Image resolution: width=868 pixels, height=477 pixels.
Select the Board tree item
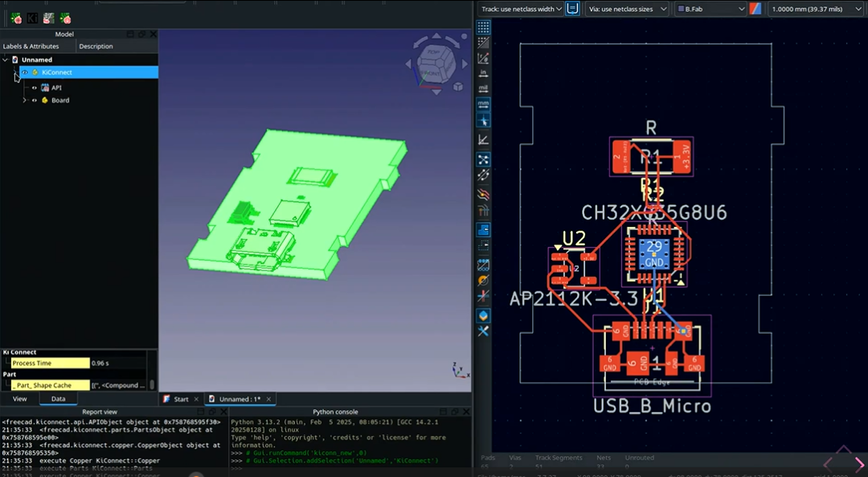60,101
